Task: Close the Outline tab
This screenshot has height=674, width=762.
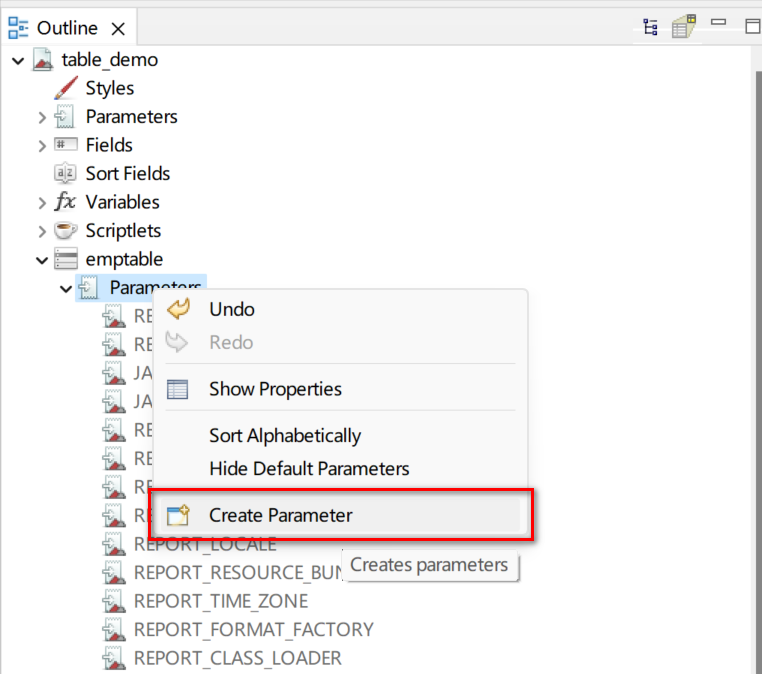Action: coord(118,29)
